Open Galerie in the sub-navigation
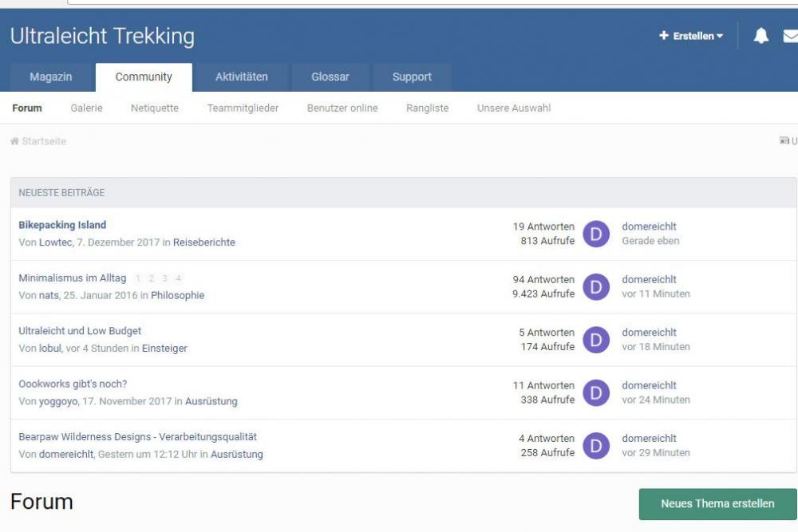 click(86, 108)
